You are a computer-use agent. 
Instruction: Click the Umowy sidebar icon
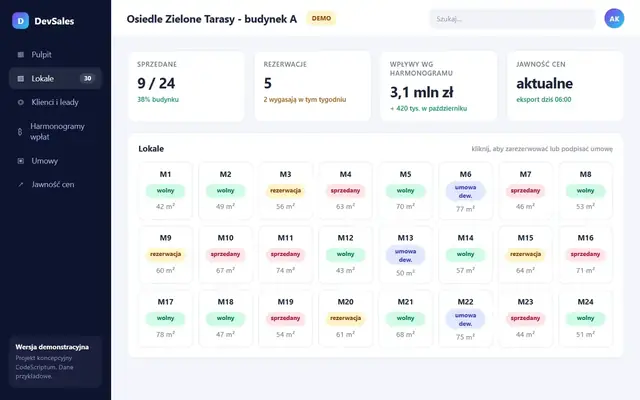click(x=21, y=161)
